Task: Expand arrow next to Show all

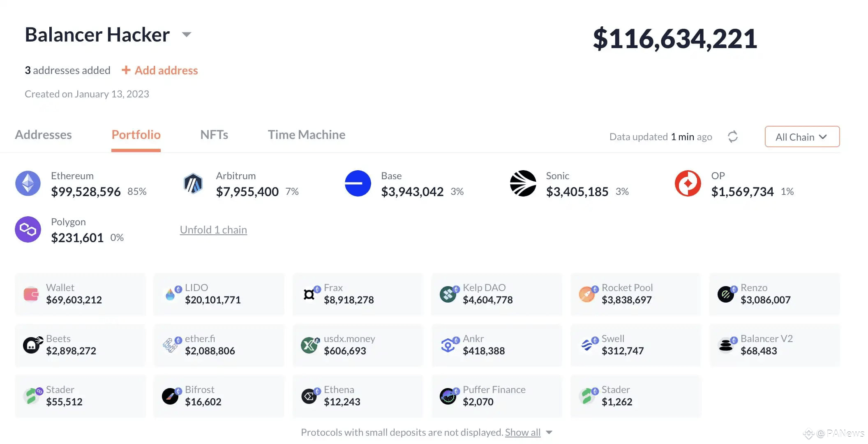Action: [x=549, y=432]
